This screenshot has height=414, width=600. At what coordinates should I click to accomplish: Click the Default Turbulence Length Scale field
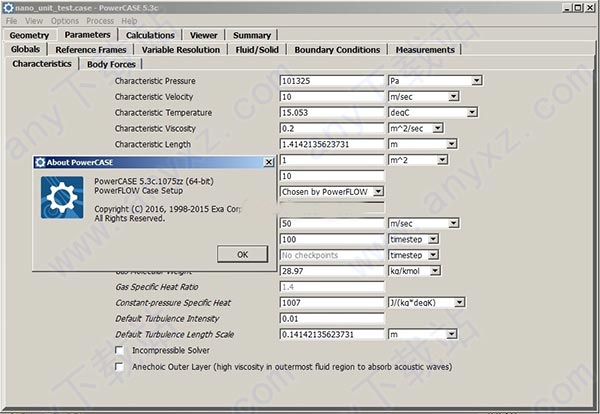point(332,334)
